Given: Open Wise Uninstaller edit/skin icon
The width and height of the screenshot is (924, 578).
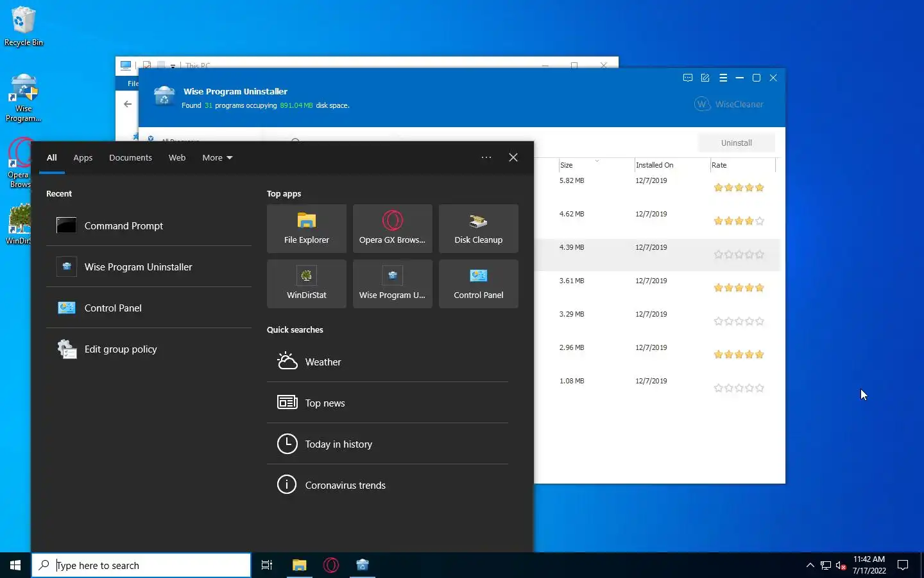Looking at the screenshot, I should [705, 78].
